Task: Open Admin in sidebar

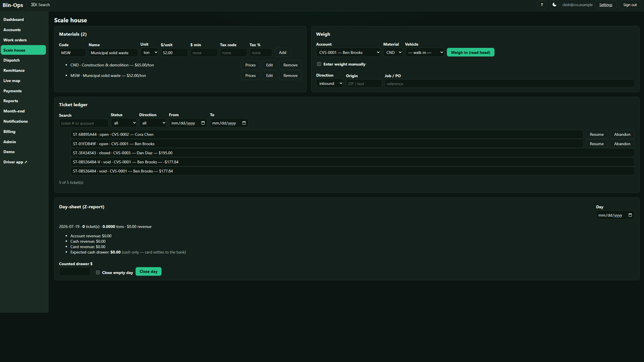Action: (x=23, y=142)
